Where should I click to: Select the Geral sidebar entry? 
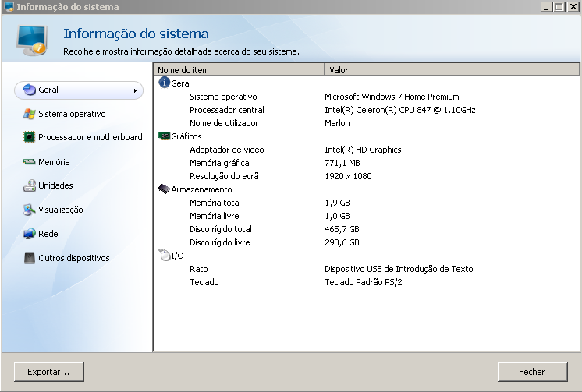[79, 90]
